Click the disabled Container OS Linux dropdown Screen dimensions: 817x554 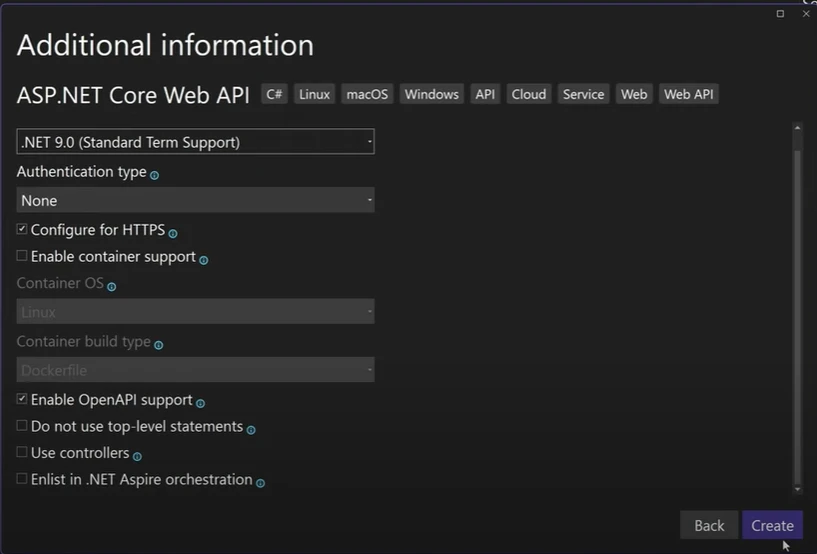click(195, 312)
